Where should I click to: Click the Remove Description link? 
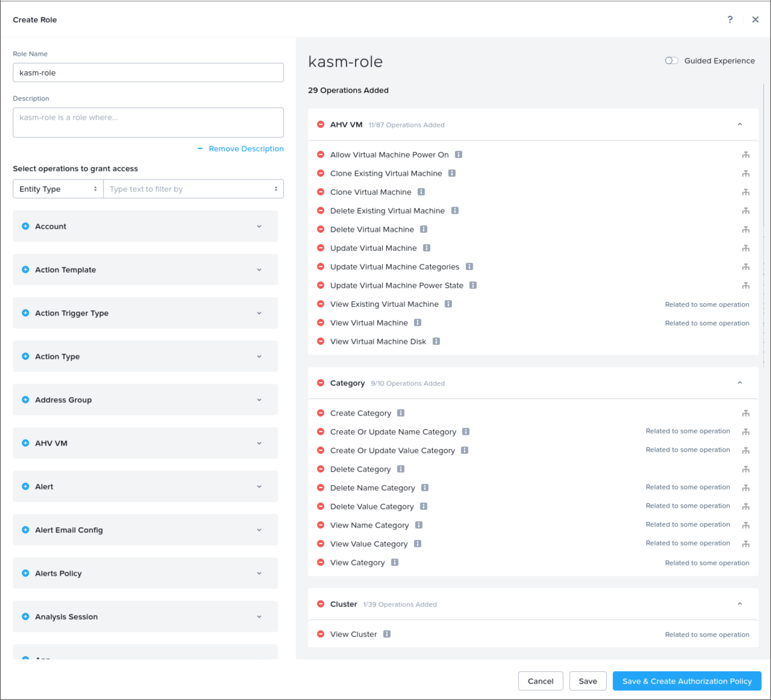coord(246,149)
